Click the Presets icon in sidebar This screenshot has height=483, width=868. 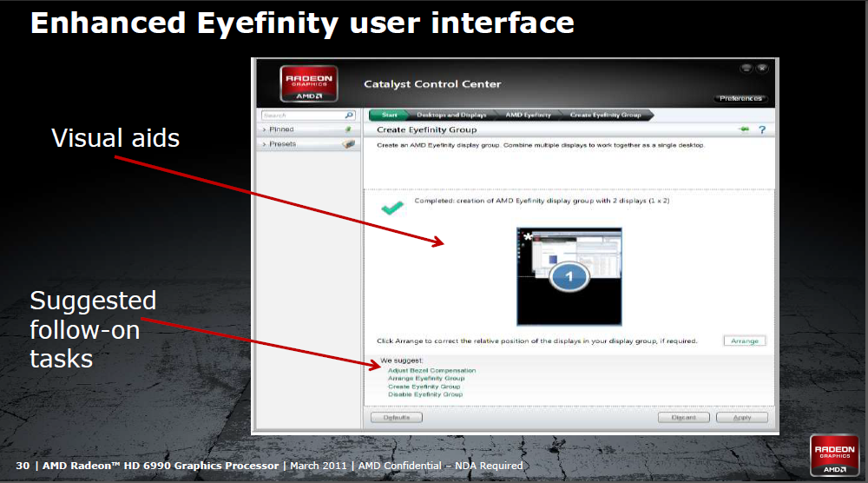348,144
